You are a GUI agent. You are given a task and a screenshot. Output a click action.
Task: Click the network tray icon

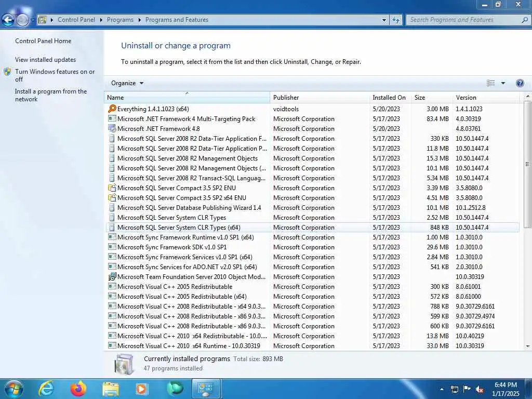pyautogui.click(x=454, y=389)
